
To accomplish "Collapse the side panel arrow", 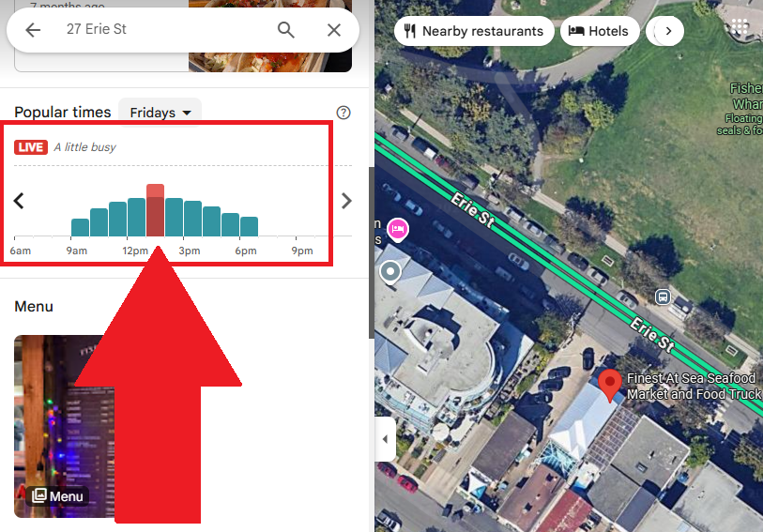I will pos(386,439).
